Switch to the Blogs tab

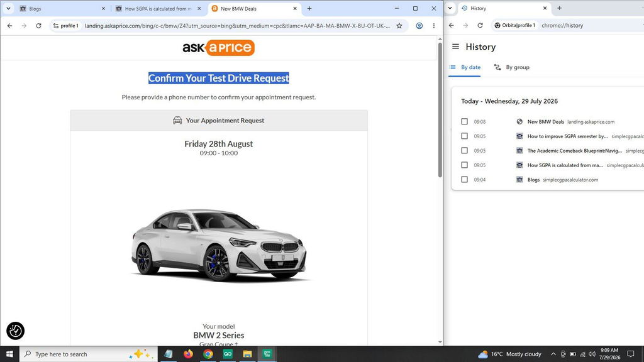click(x=62, y=8)
